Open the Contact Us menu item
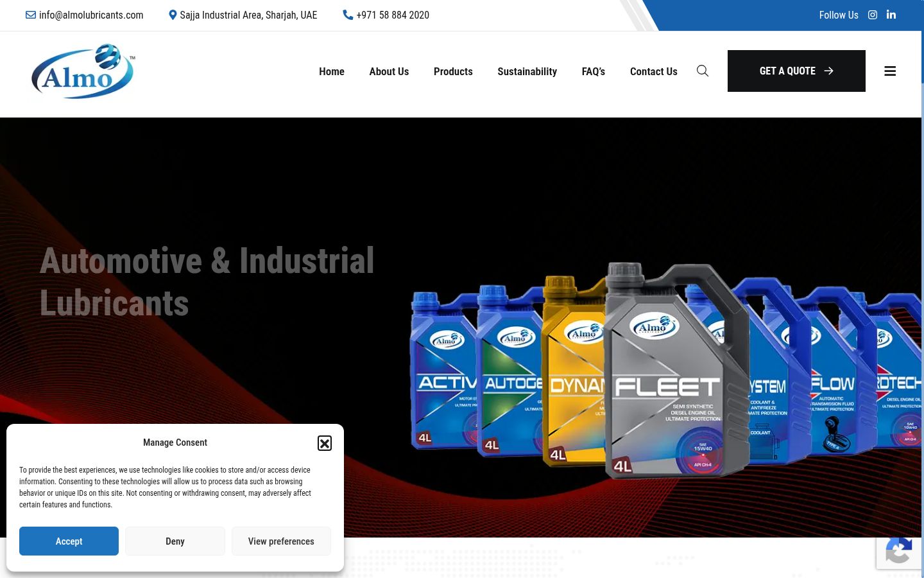924x578 pixels. pyautogui.click(x=654, y=71)
